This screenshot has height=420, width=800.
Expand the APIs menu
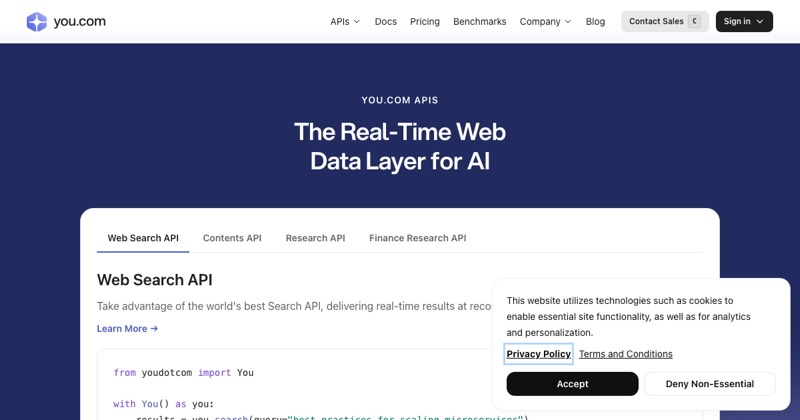(345, 21)
